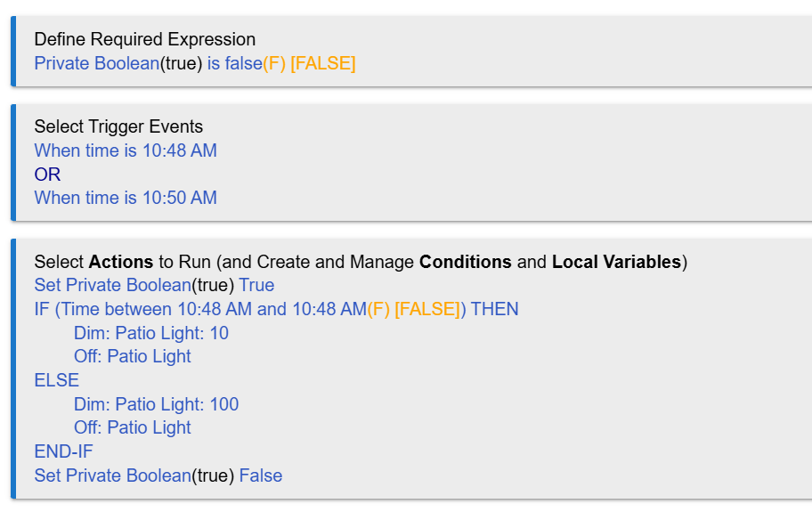Screen dimensions: 812x512
Task: Select the Set Private Boolean True action
Action: coord(154,285)
